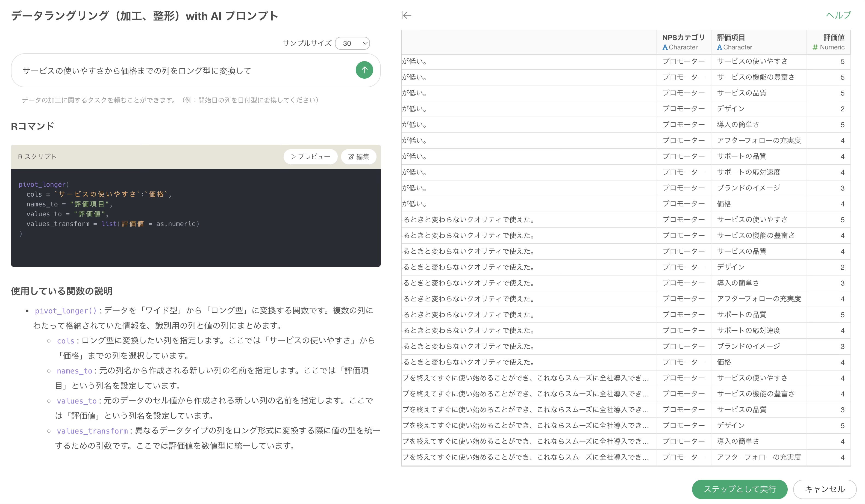Click the pencil icon on 編集 button
The image size is (865, 504).
[351, 157]
